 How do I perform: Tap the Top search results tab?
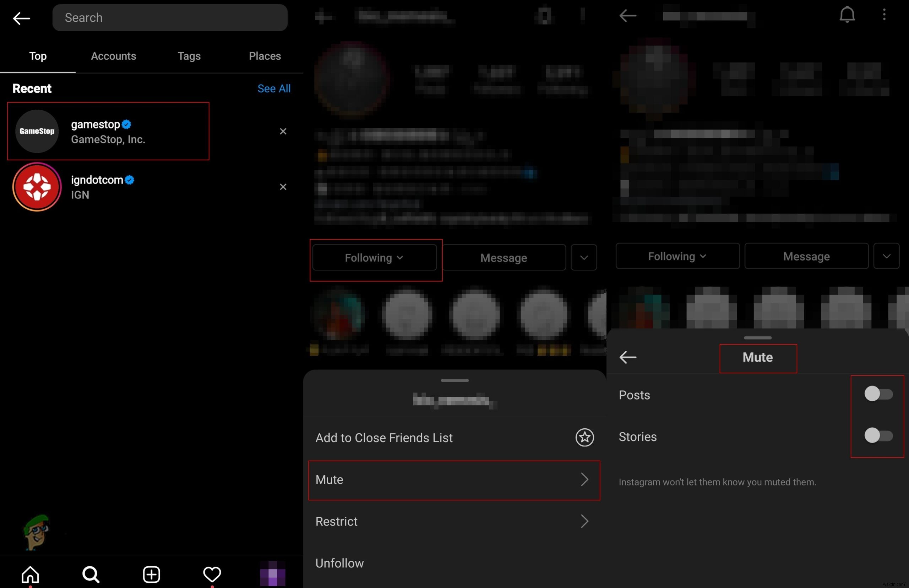38,56
